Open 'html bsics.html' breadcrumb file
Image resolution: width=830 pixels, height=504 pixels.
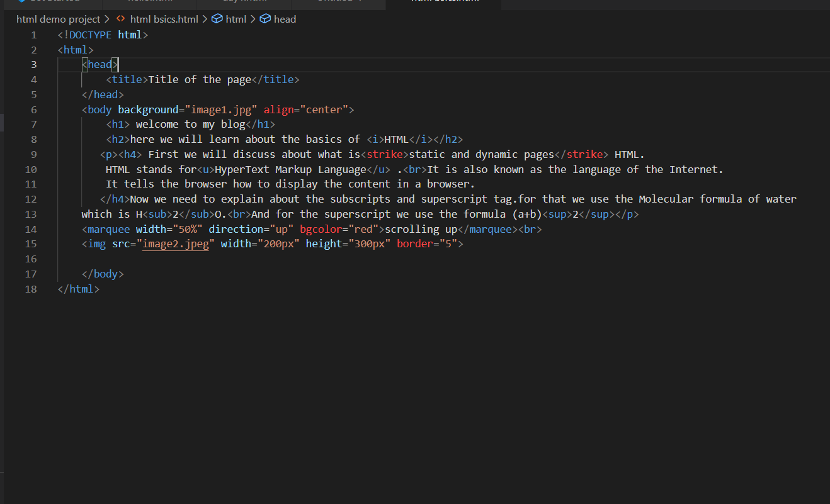pyautogui.click(x=164, y=19)
